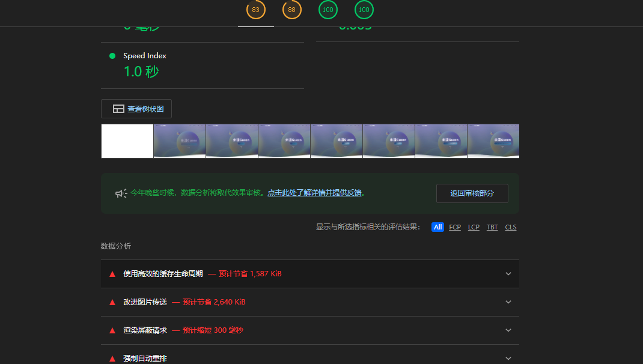
Task: Select the third gauge showing 100
Action: pyautogui.click(x=328, y=10)
